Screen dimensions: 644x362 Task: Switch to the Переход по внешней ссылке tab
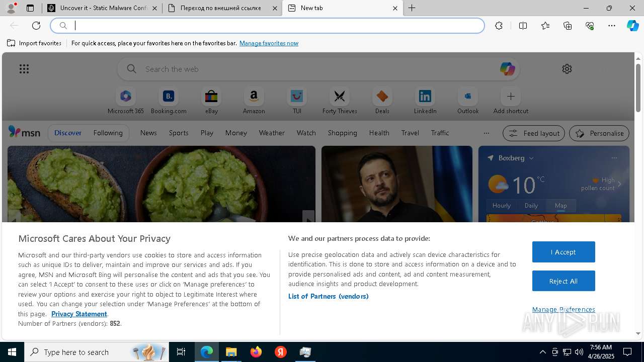(x=222, y=8)
